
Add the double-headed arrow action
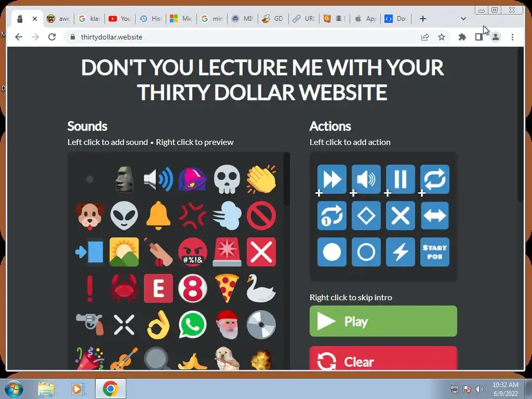point(435,216)
